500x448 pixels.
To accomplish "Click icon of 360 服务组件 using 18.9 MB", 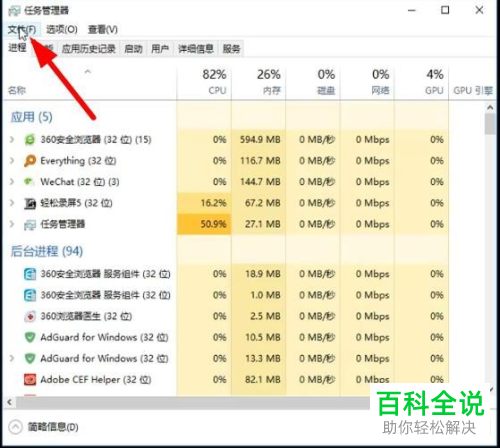I will 30,274.
